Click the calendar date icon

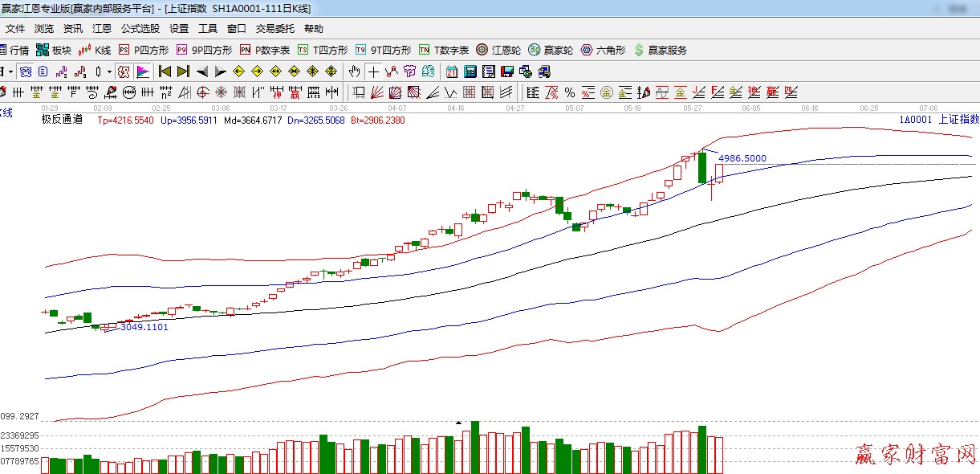coord(452,72)
